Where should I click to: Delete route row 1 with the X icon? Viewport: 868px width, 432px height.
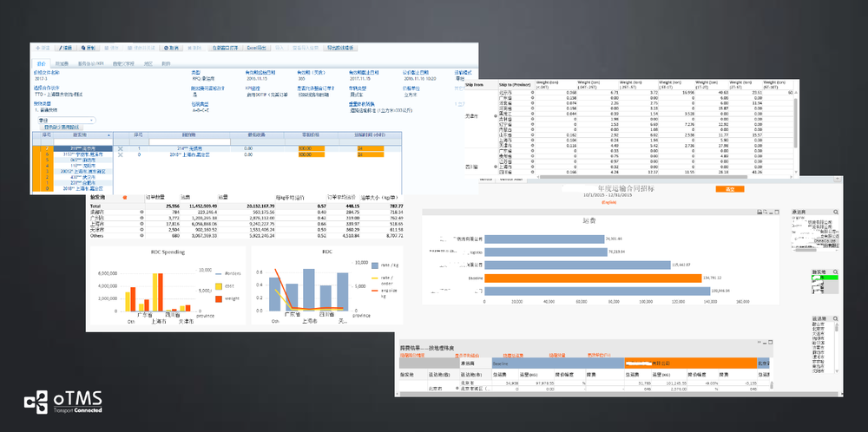(x=121, y=149)
